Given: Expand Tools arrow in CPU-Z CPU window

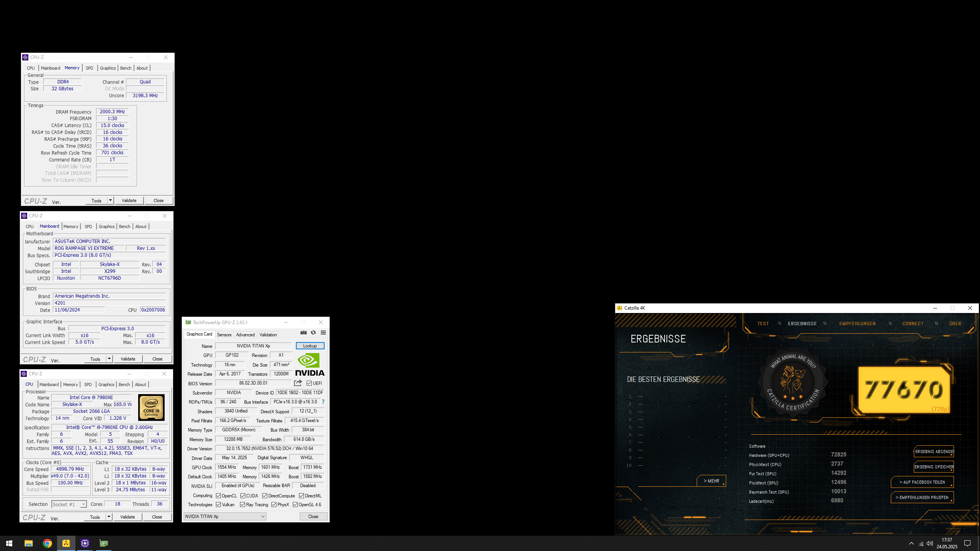Looking at the screenshot, I should pos(109,517).
